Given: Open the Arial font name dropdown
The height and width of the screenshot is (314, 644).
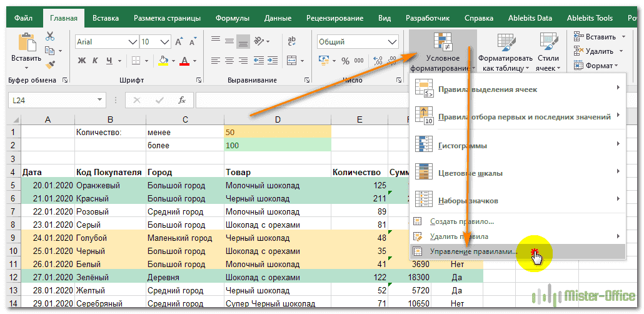Looking at the screenshot, I should coord(132,42).
